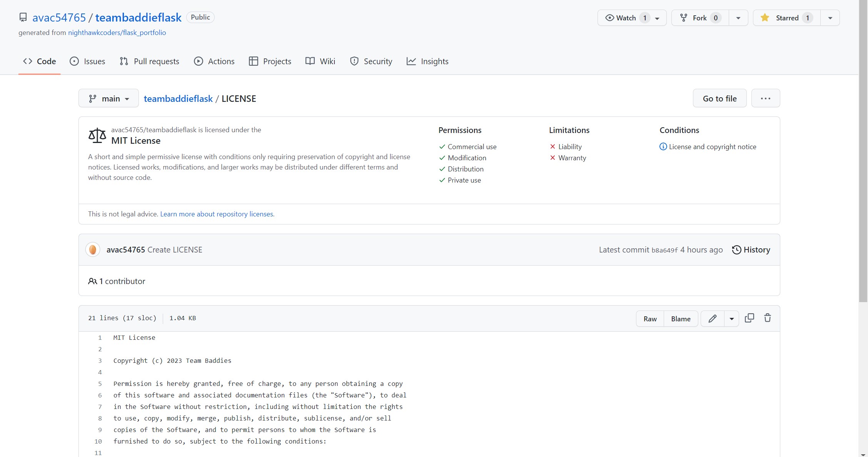Click the Raw view button icon

pyautogui.click(x=649, y=318)
